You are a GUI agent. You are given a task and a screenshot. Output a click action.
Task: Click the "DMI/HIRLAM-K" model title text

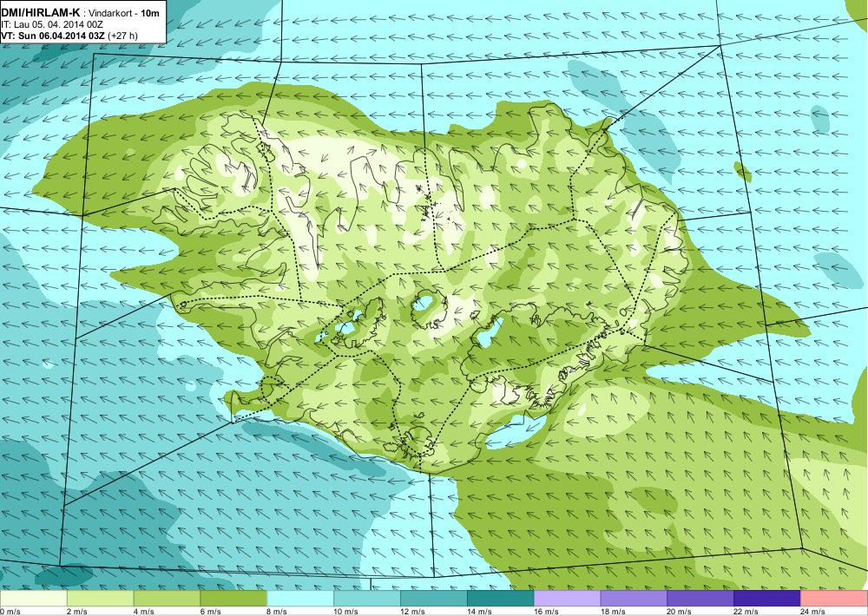click(x=41, y=13)
